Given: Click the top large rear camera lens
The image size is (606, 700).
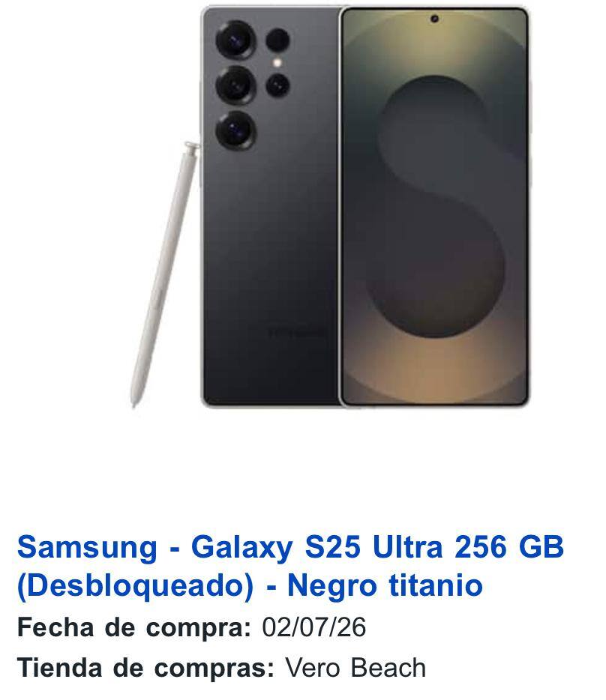Looking at the screenshot, I should point(235,39).
